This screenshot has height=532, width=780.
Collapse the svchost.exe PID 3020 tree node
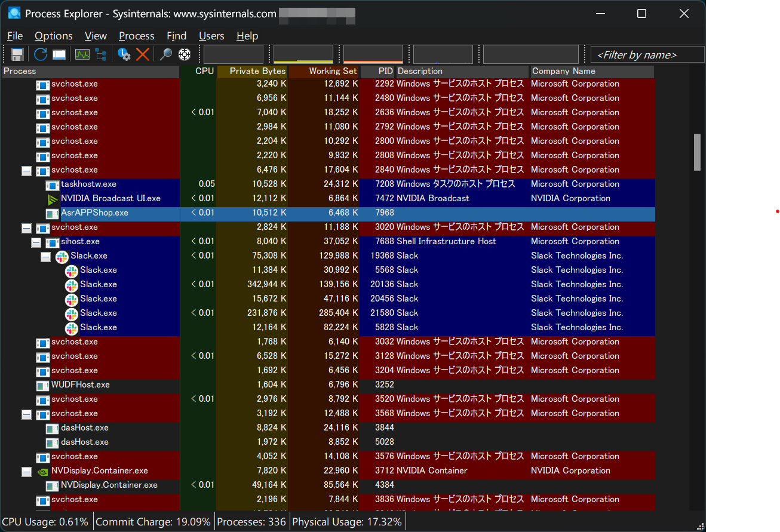pyautogui.click(x=26, y=228)
